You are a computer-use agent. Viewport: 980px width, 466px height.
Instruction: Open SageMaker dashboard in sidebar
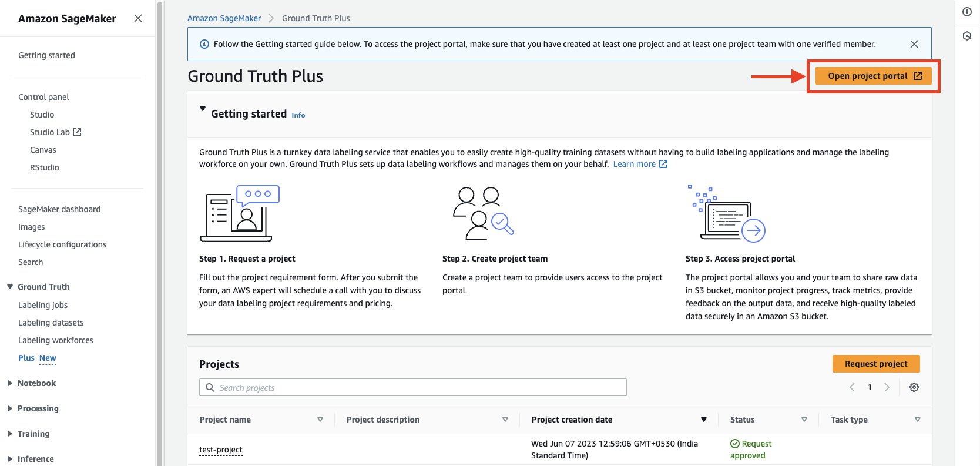click(59, 209)
